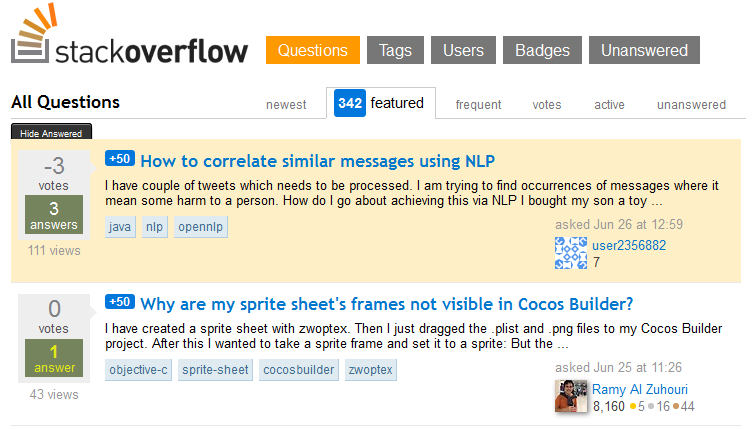Screen dimensions: 752x429
Task: Open the Cocos Builder sprite sheet question
Action: (x=387, y=304)
